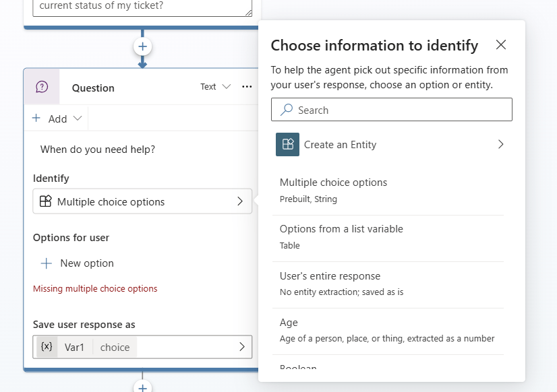Select the Age entity option
The height and width of the screenshot is (392, 557).
[388, 330]
